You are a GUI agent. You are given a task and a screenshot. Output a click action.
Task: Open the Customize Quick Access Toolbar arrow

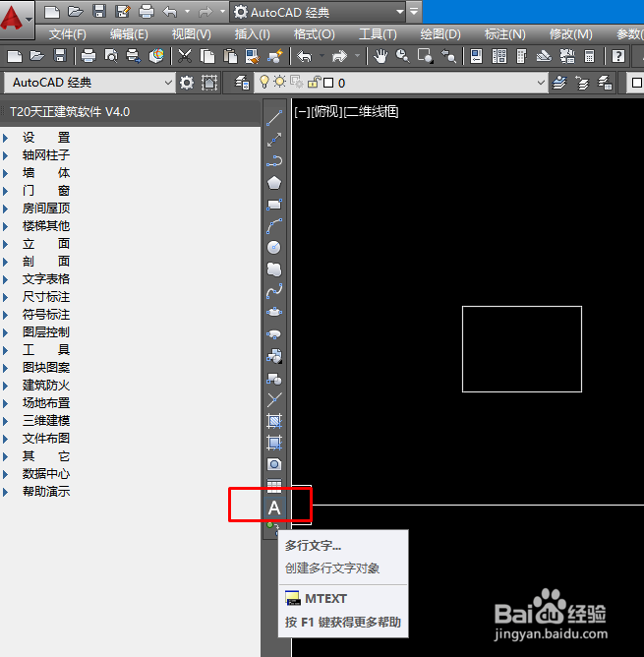[x=414, y=12]
